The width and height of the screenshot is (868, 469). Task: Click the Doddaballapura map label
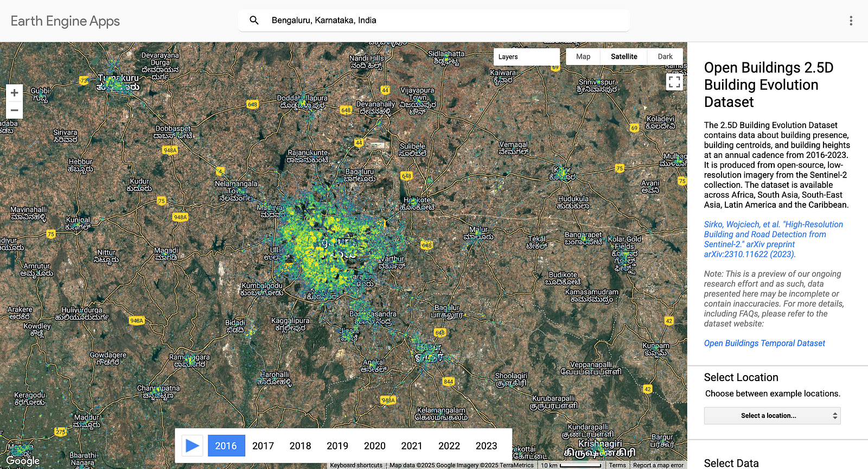[x=302, y=102]
